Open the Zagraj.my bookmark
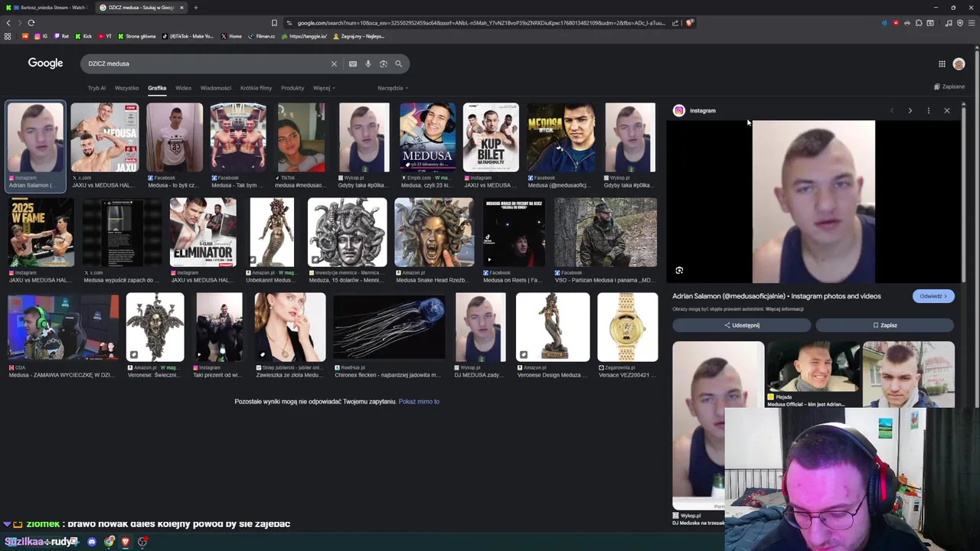980x551 pixels. [x=358, y=36]
